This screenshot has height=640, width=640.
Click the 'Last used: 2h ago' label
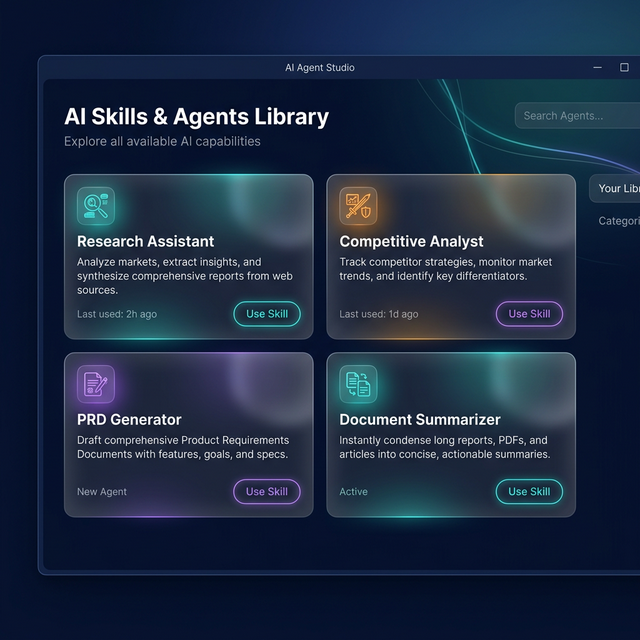117,314
